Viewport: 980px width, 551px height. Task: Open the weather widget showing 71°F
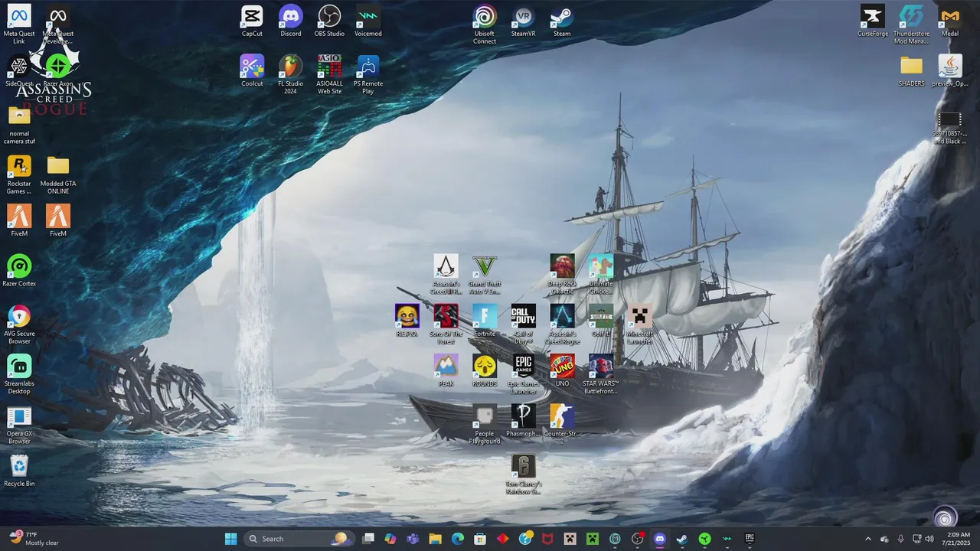point(35,539)
